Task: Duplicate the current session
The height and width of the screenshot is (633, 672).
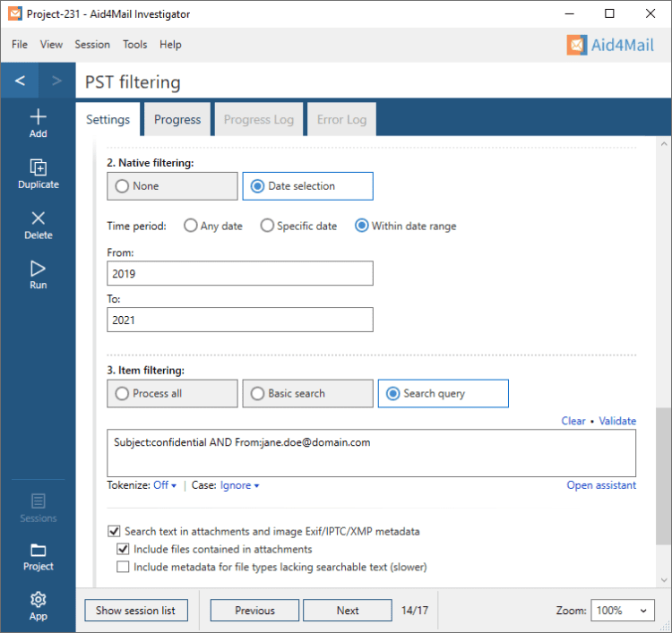Action: click(x=39, y=175)
